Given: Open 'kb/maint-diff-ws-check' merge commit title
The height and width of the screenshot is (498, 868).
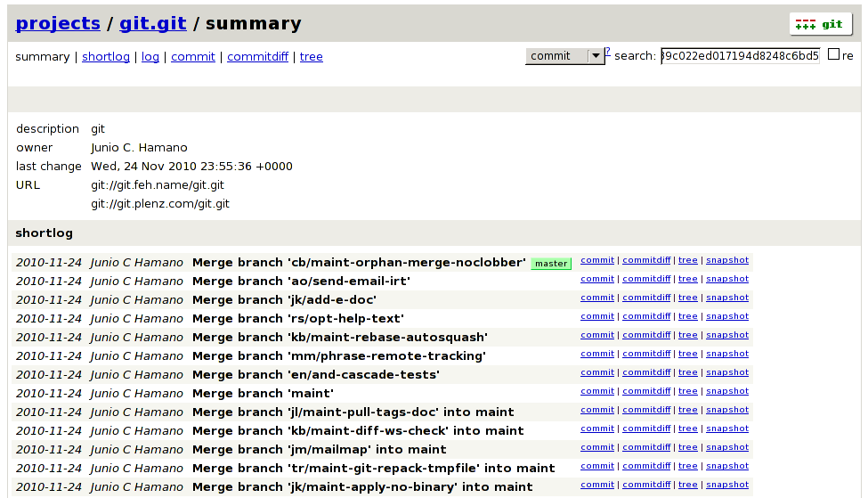Looking at the screenshot, I should tap(358, 431).
